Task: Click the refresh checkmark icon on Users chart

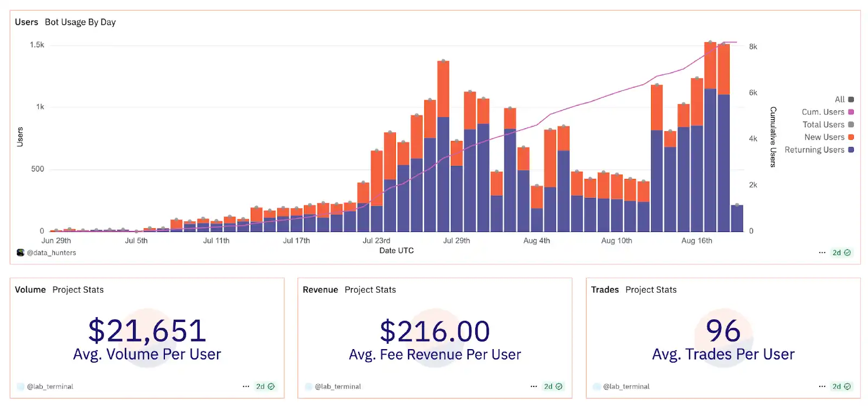Action: [847, 253]
